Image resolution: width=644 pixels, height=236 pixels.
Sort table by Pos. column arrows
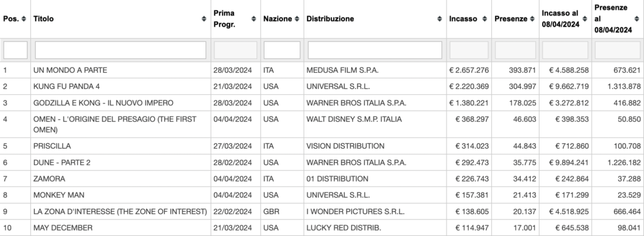click(x=24, y=19)
